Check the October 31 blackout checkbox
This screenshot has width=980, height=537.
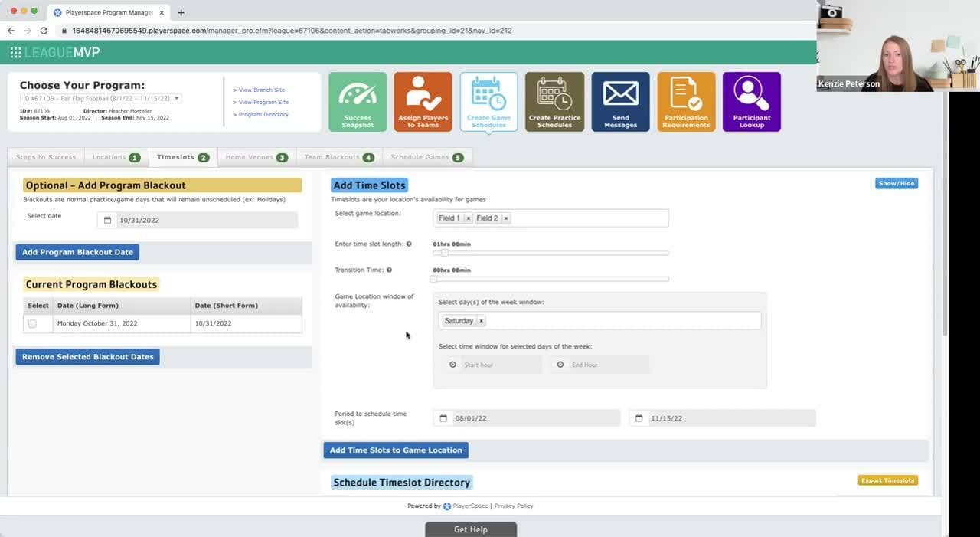click(32, 324)
